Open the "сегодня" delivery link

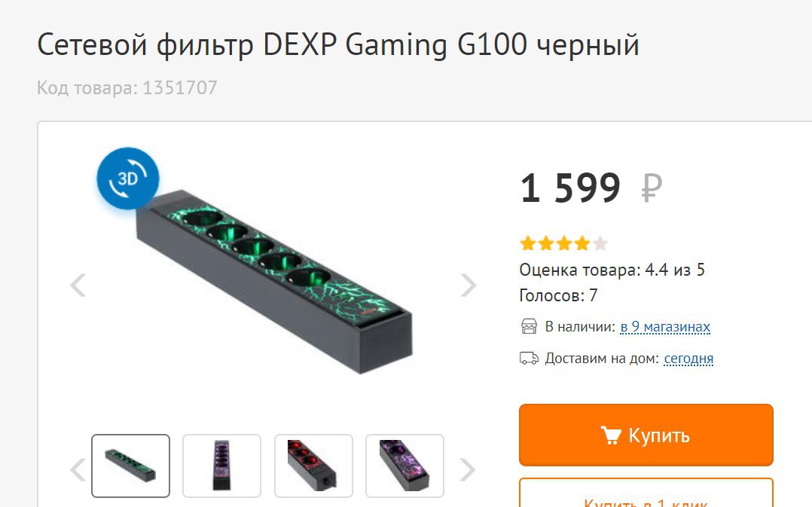click(x=688, y=359)
